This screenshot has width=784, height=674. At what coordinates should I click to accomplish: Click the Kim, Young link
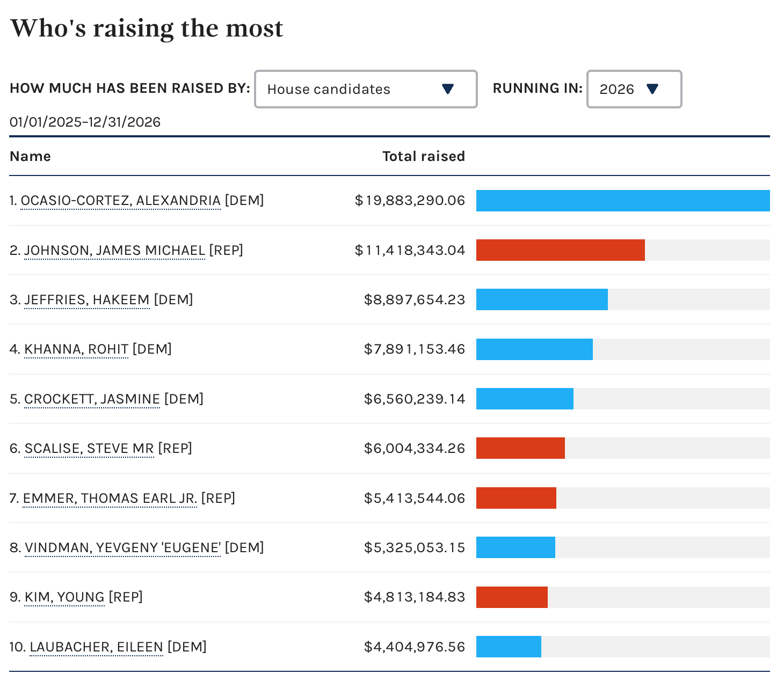click(x=64, y=597)
